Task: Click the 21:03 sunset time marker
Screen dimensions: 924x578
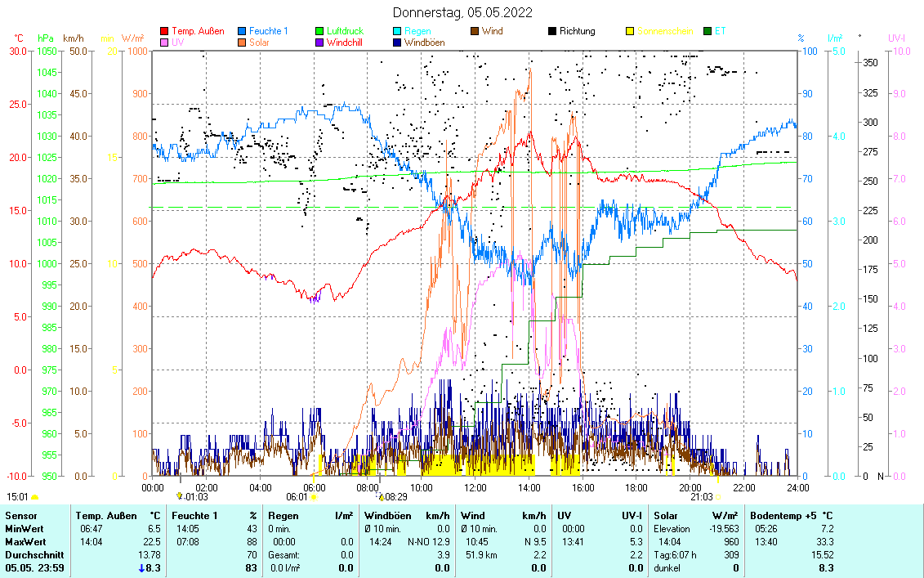Action: click(701, 497)
